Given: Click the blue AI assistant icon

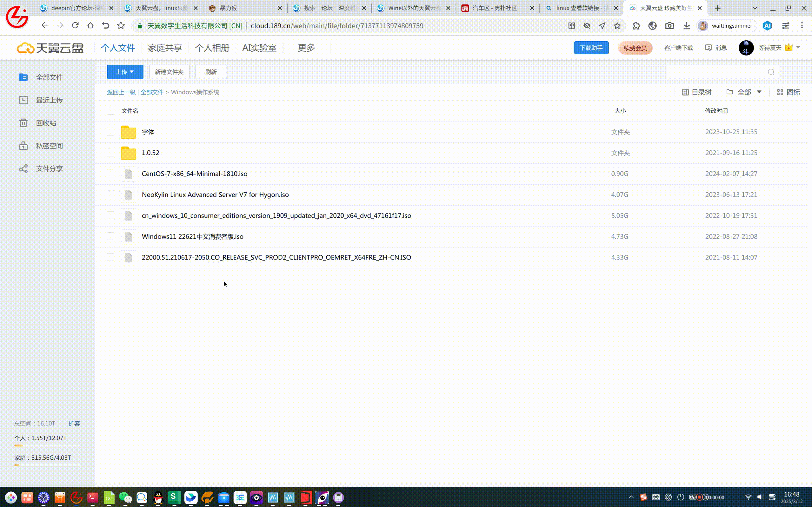Looking at the screenshot, I should pyautogui.click(x=767, y=25).
